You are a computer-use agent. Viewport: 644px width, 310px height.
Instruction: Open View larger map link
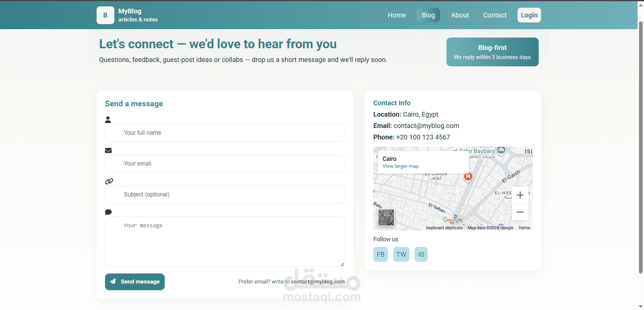400,166
